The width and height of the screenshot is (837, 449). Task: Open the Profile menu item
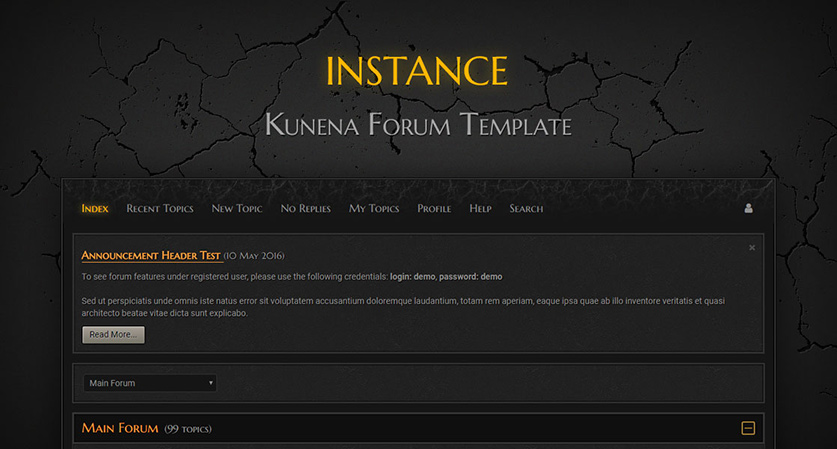tap(434, 209)
